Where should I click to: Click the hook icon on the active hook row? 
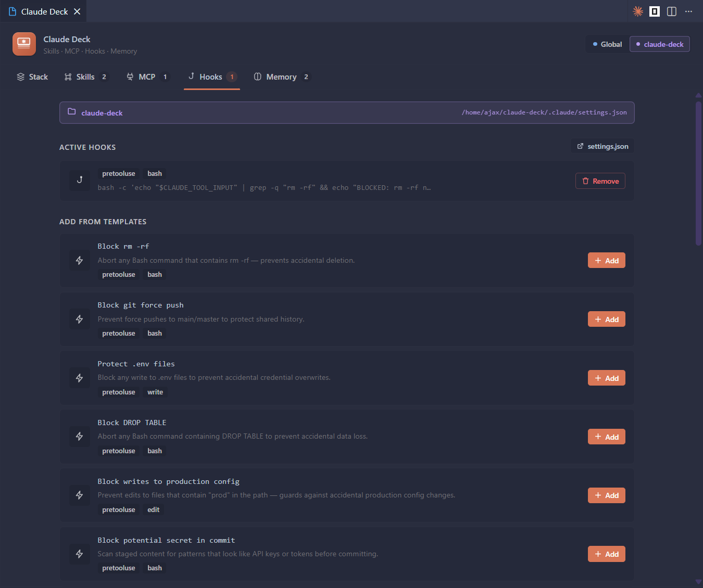click(80, 181)
